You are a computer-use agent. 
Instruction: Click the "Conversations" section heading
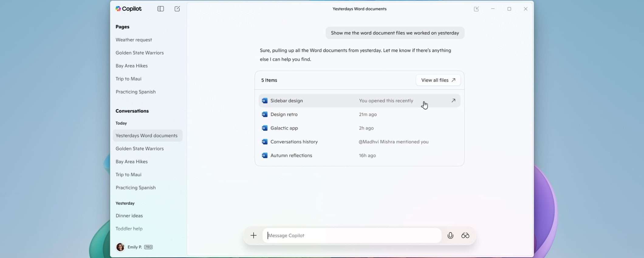tap(132, 111)
